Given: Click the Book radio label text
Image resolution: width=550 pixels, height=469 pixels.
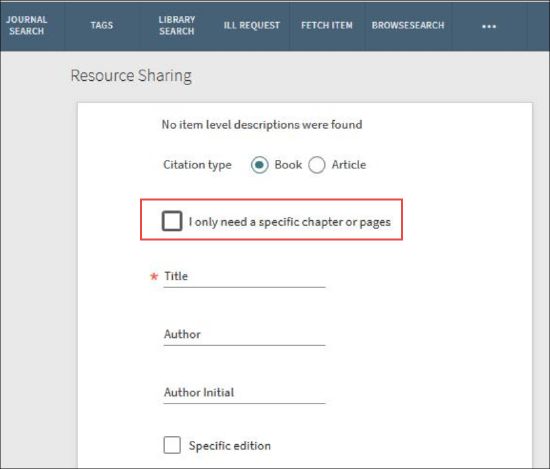Looking at the screenshot, I should (x=288, y=165).
